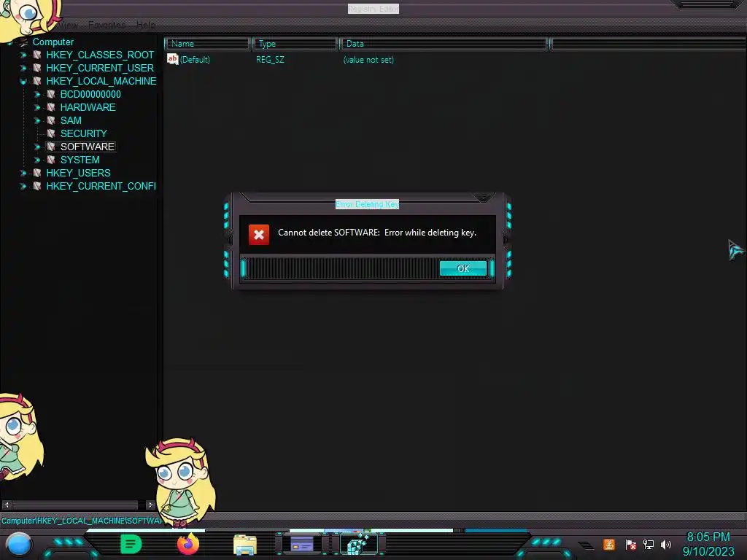The width and height of the screenshot is (747, 560).
Task: Click the REG_SZ type cell
Action: (270, 60)
